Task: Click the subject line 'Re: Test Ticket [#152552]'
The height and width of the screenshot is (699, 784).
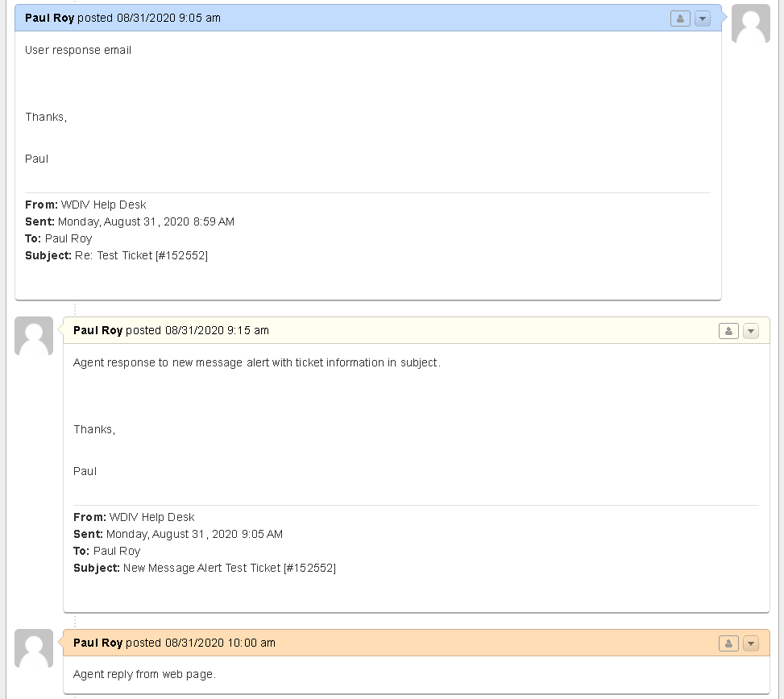Action: click(141, 255)
